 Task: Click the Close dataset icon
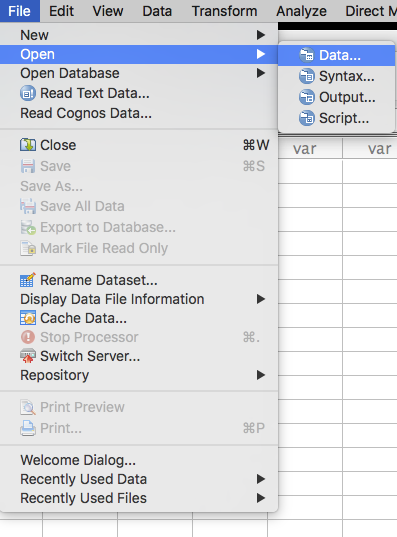point(28,145)
